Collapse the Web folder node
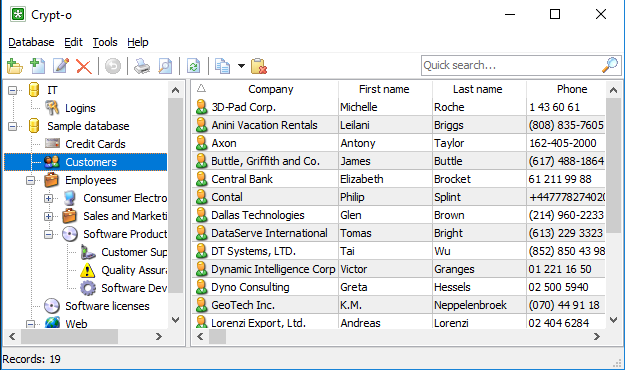625x370 pixels. [31, 324]
